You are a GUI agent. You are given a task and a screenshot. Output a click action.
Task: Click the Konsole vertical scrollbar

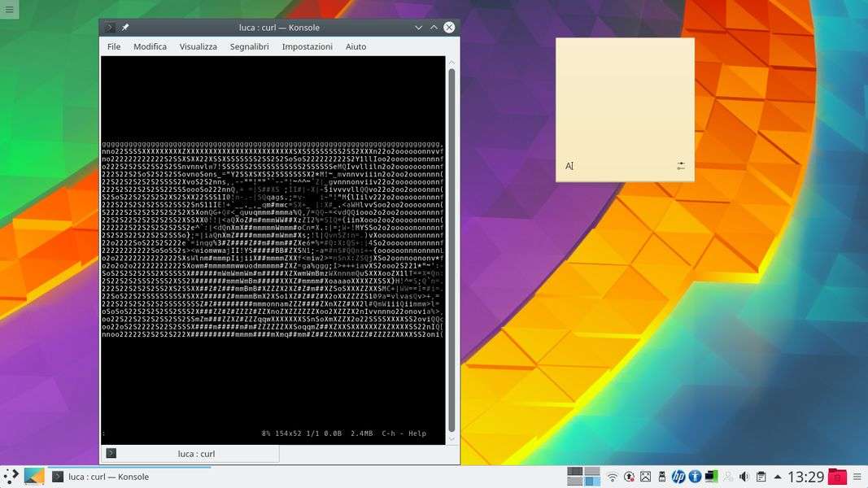click(x=451, y=244)
